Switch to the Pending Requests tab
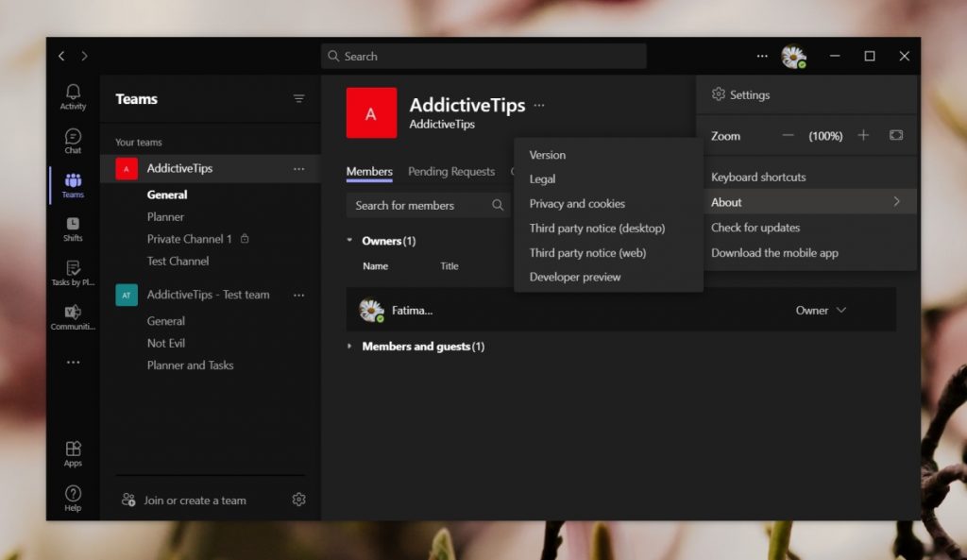Image resolution: width=967 pixels, height=560 pixels. tap(450, 172)
